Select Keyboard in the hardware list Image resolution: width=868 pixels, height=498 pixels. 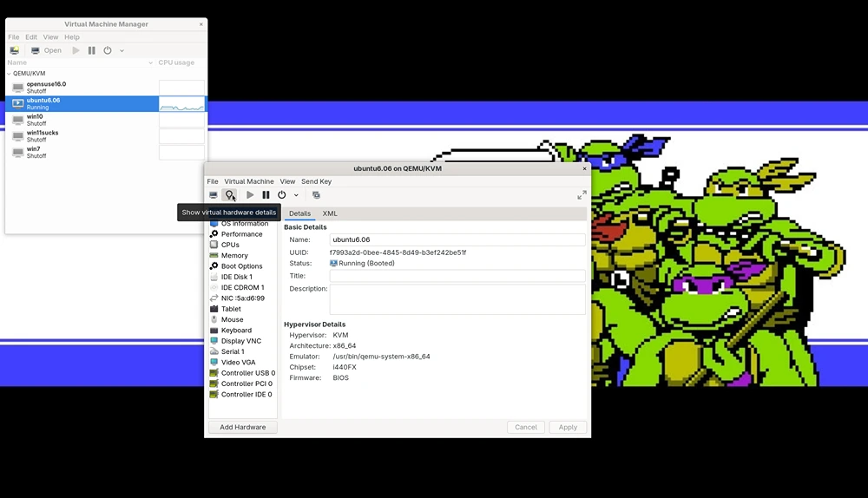coord(242,331)
